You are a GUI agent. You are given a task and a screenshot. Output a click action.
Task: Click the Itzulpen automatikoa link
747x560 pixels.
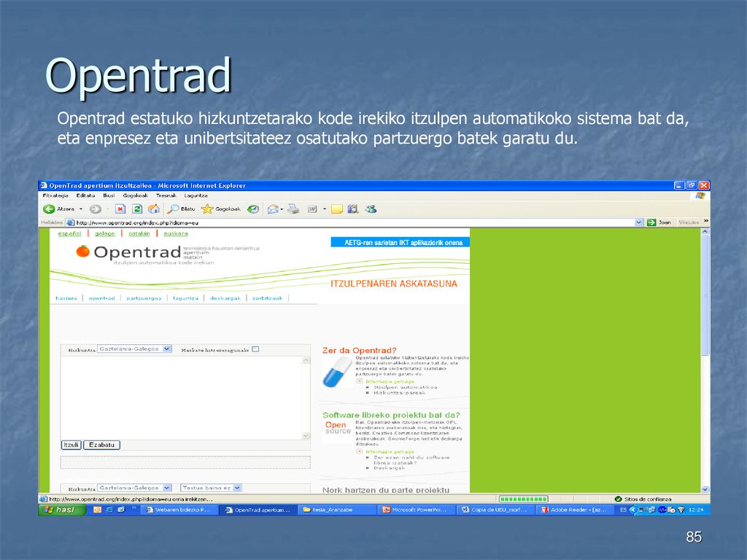click(x=405, y=387)
